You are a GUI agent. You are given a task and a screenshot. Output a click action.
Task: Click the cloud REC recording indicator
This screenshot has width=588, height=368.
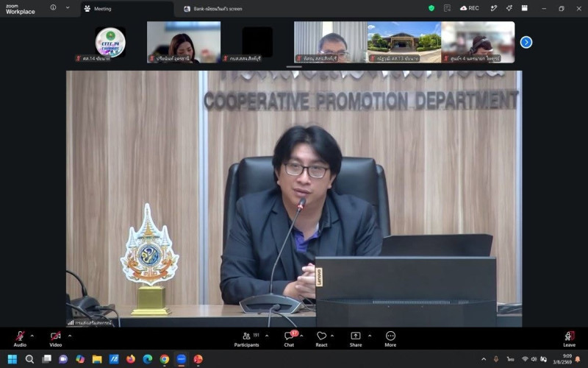tap(470, 8)
